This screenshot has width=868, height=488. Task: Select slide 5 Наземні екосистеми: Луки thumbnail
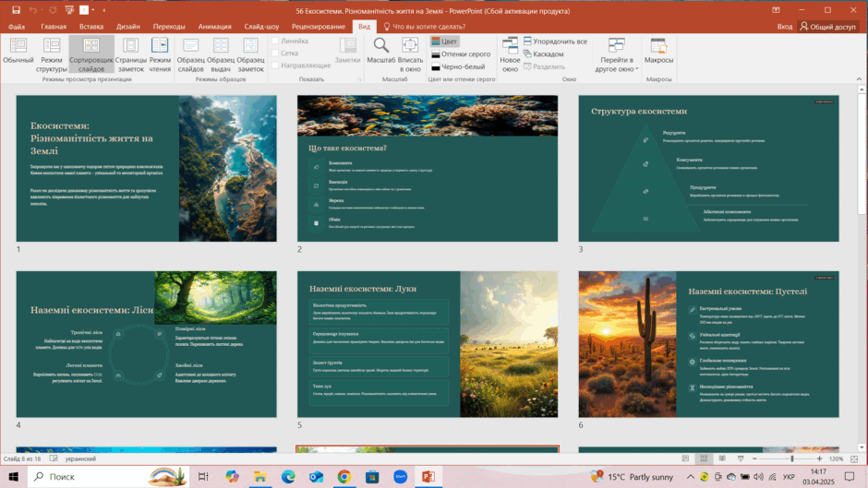428,344
